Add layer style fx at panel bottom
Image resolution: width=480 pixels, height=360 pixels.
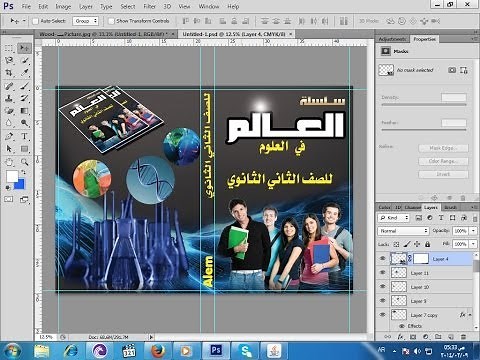[x=400, y=337]
